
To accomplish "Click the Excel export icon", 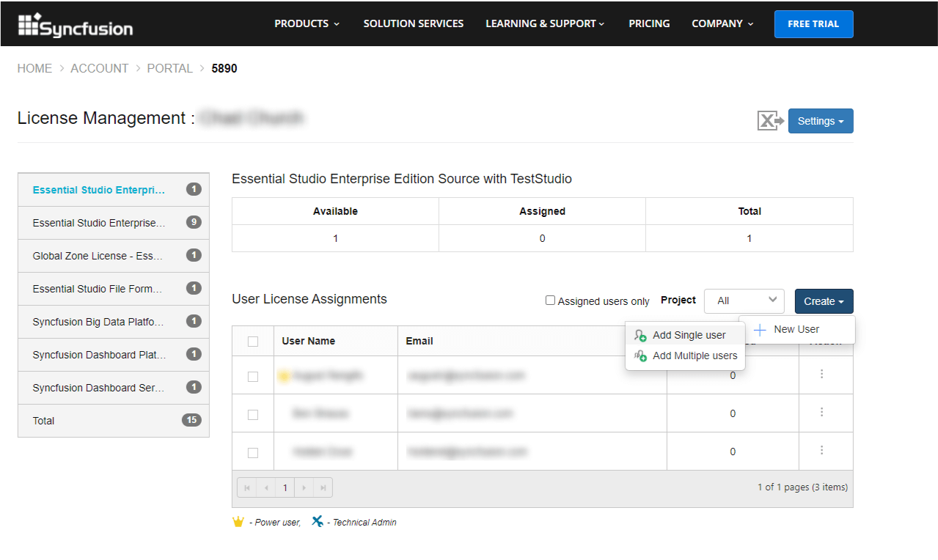I will pyautogui.click(x=770, y=121).
